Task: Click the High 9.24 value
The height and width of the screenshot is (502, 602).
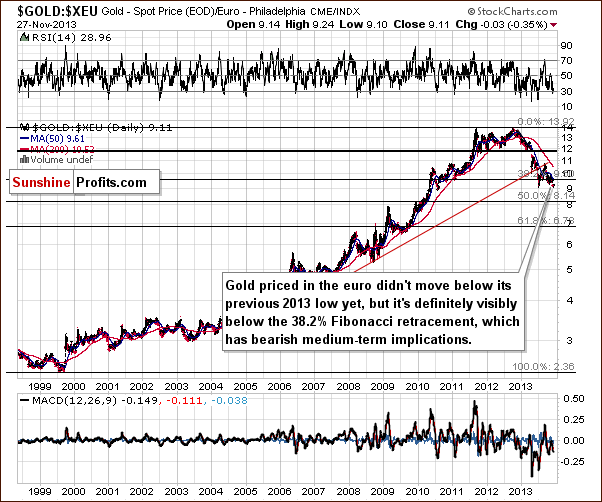Action: (311, 25)
